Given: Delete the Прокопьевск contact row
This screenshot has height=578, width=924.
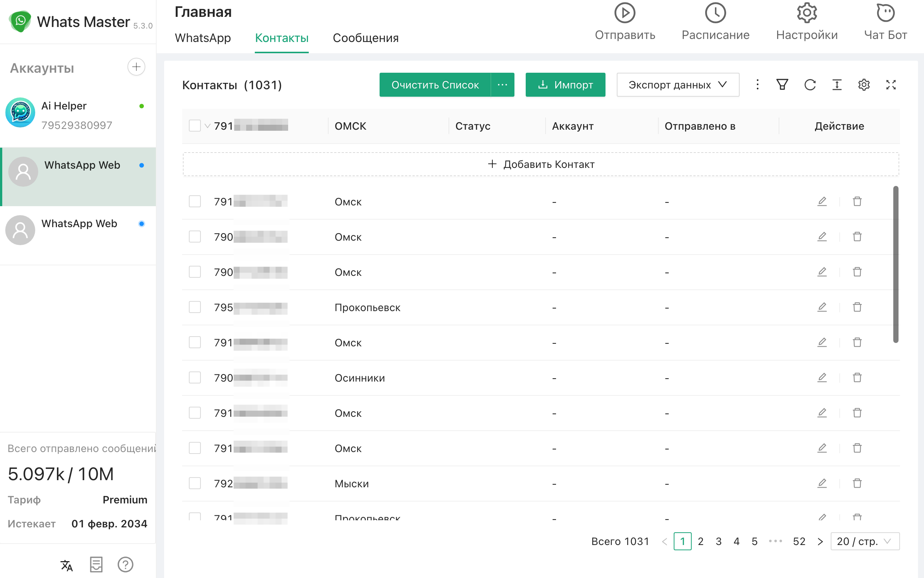Looking at the screenshot, I should tap(857, 307).
